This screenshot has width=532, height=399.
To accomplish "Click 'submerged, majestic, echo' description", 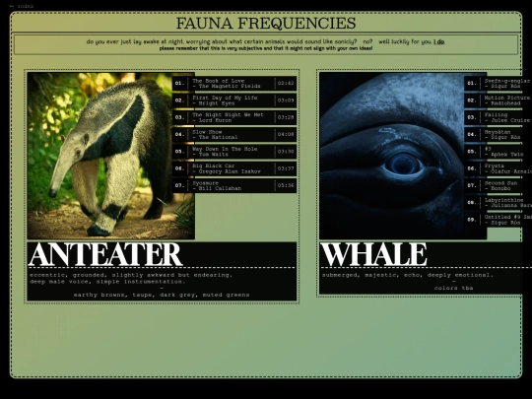I will coord(408,275).
